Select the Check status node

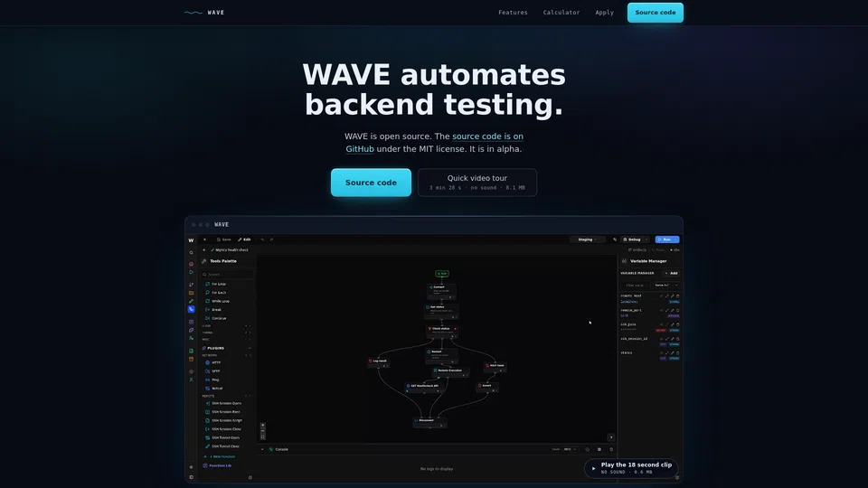[442, 330]
